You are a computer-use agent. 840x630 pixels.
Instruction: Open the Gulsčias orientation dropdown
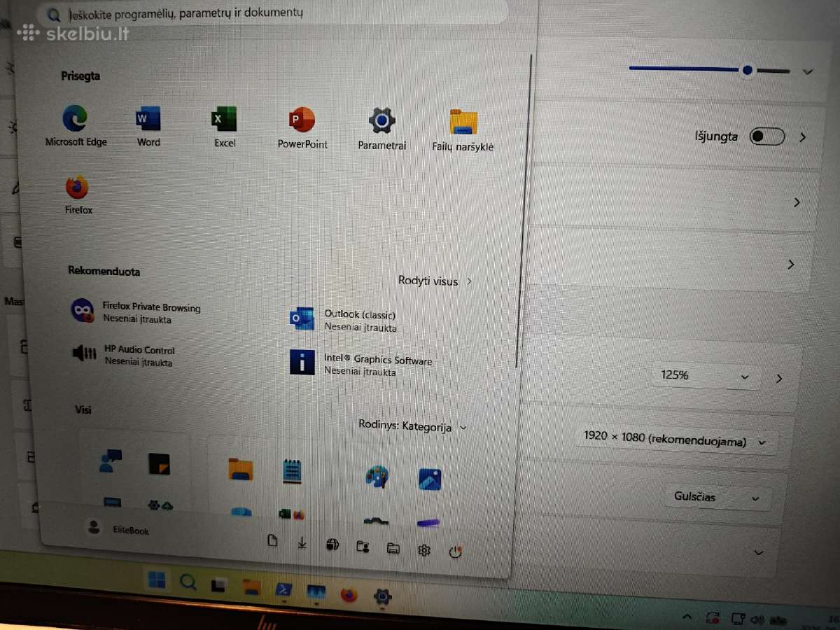click(717, 497)
